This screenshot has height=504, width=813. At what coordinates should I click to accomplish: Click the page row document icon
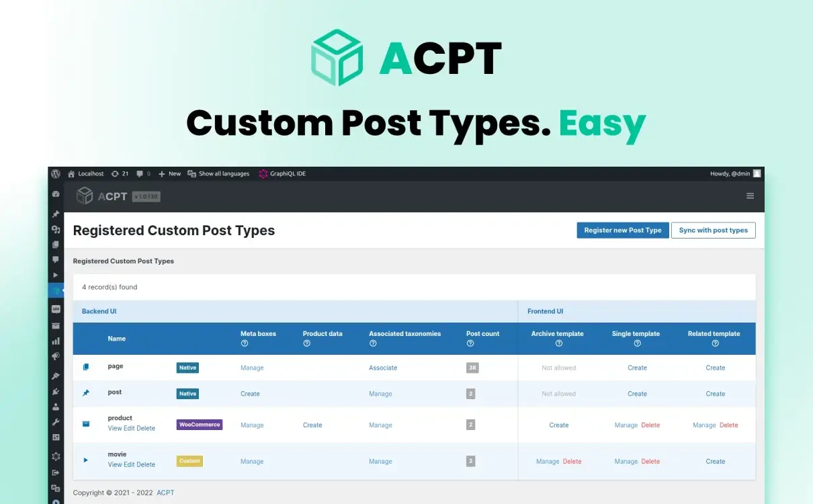(85, 367)
